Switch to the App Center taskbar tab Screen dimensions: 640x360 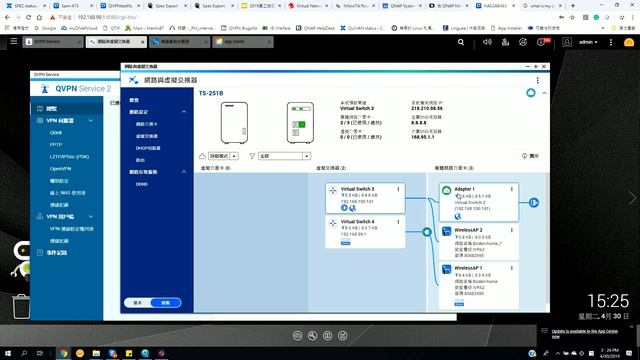[x=243, y=42]
